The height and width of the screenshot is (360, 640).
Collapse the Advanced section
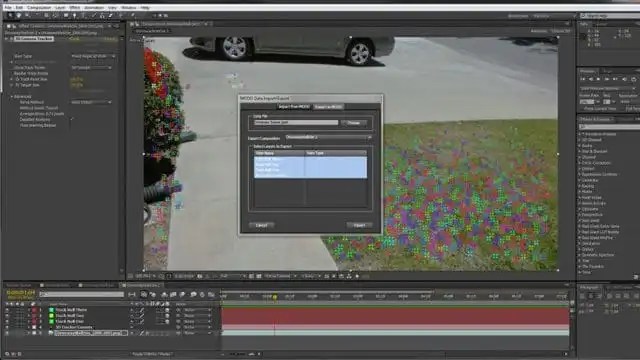[11, 97]
